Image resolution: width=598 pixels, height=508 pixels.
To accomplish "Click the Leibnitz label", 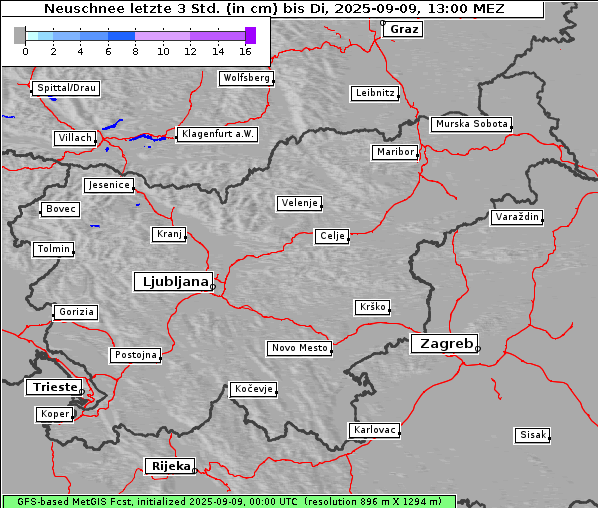I will pyautogui.click(x=375, y=93).
